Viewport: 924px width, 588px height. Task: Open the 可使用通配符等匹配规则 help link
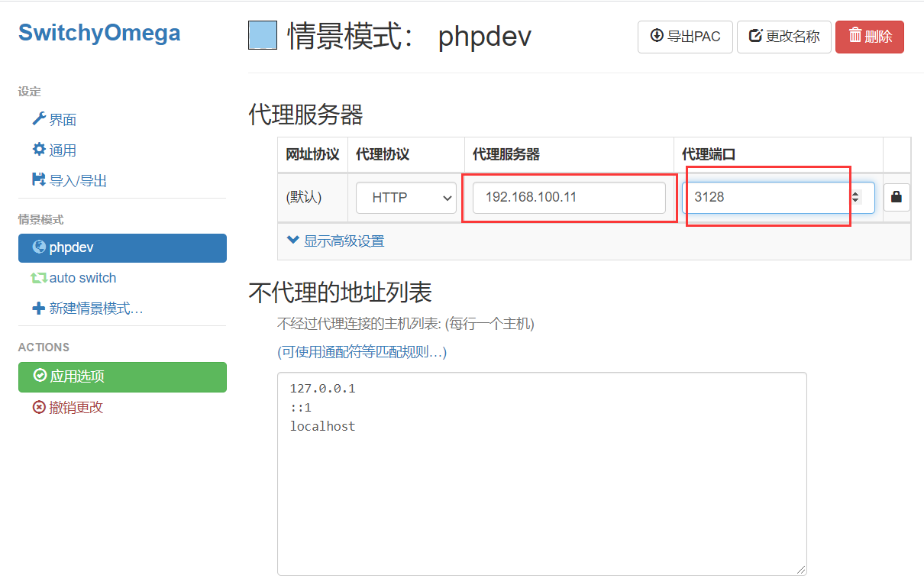[362, 352]
